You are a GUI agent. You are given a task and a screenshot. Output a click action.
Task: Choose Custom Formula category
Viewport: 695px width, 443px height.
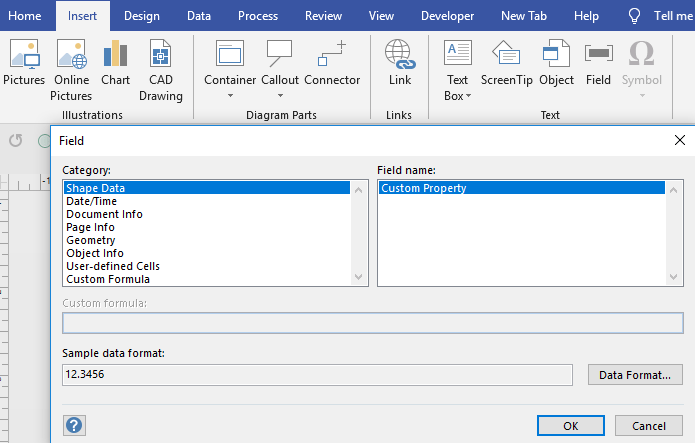pos(108,279)
